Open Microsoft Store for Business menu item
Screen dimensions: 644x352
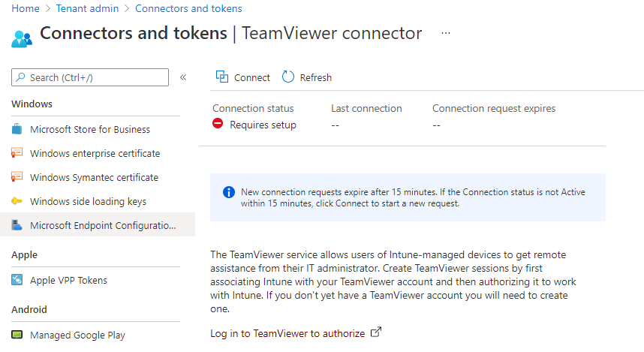pyautogui.click(x=90, y=129)
